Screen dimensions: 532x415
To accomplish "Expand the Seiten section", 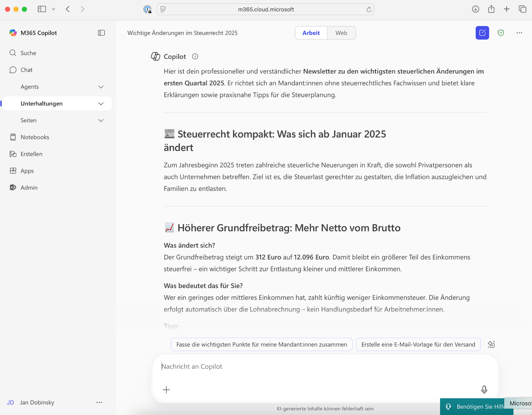I will click(101, 121).
